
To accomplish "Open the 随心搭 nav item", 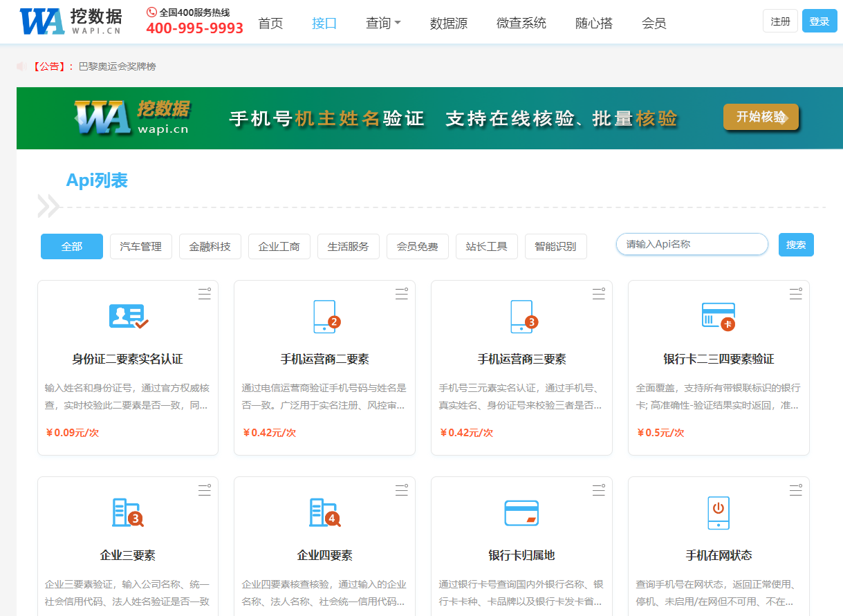I will coord(594,23).
